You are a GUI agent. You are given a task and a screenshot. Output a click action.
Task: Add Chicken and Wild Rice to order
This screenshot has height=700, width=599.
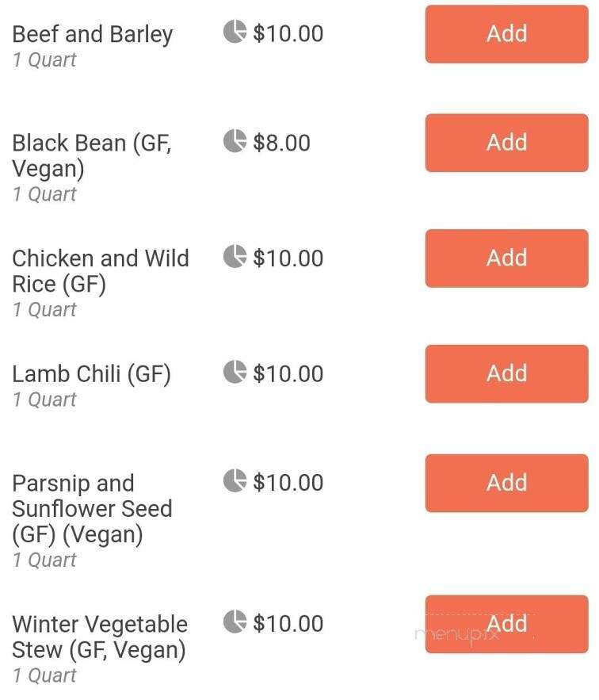506,258
